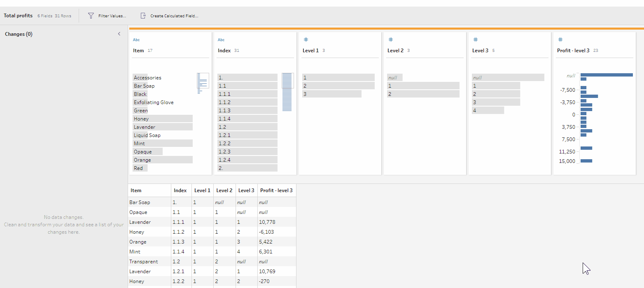Image resolution: width=644 pixels, height=288 pixels.
Task: Select the 6,301 profit cell
Action: [x=277, y=252]
